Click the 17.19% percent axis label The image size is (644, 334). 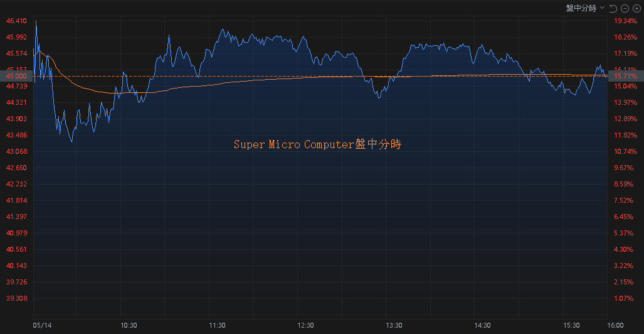pyautogui.click(x=626, y=53)
